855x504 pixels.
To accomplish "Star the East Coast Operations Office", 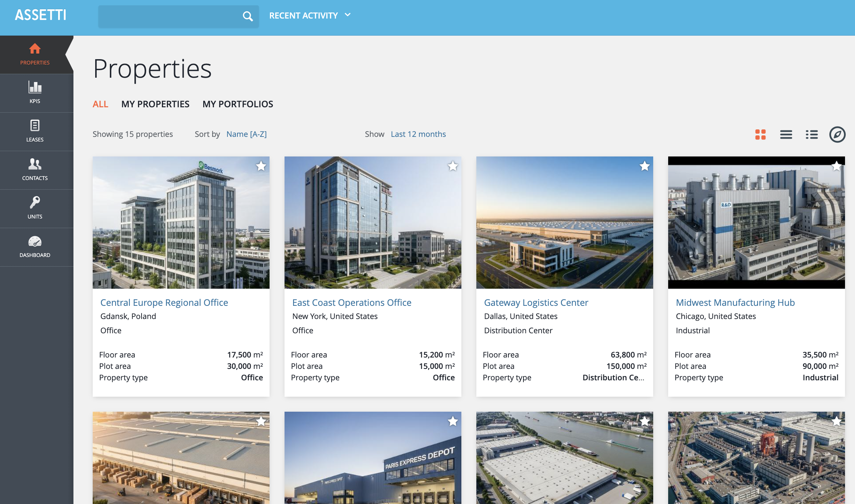I will [453, 166].
